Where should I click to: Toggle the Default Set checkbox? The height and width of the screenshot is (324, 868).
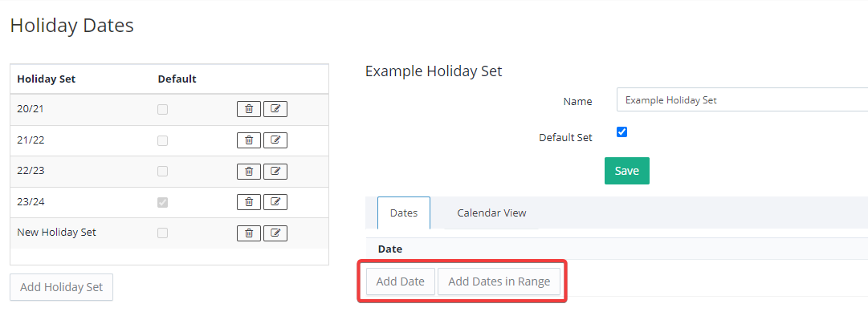pyautogui.click(x=621, y=132)
